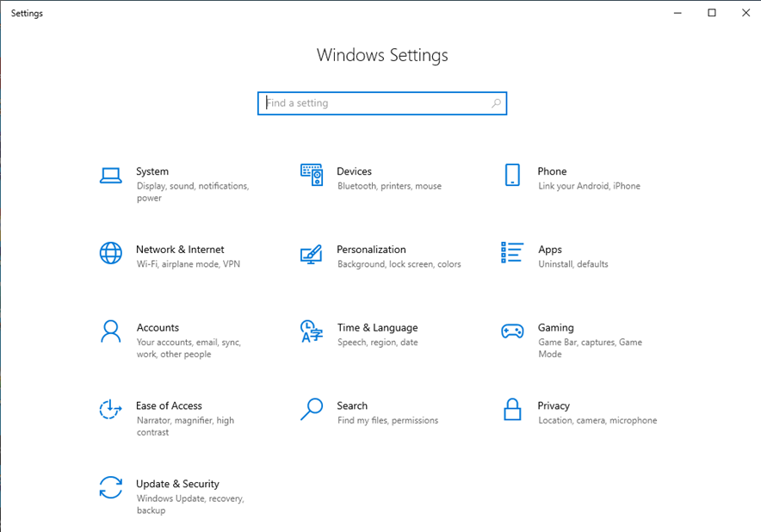761x532 pixels.
Task: Open Accounts settings title
Action: click(158, 328)
